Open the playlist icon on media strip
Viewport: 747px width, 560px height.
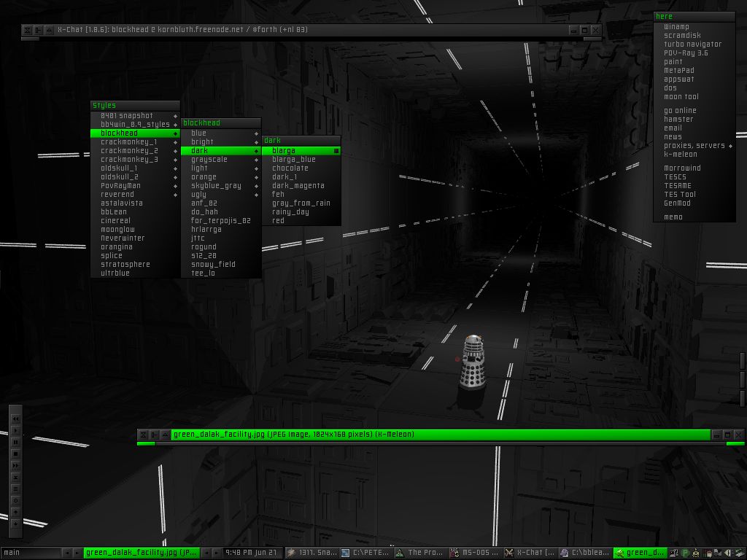tap(16, 489)
